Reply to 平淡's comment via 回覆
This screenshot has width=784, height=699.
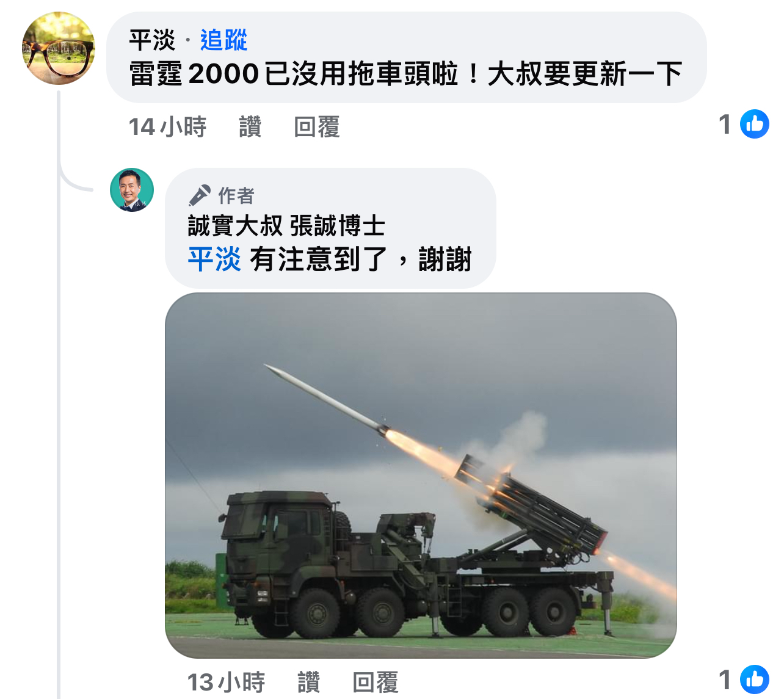[x=316, y=127]
